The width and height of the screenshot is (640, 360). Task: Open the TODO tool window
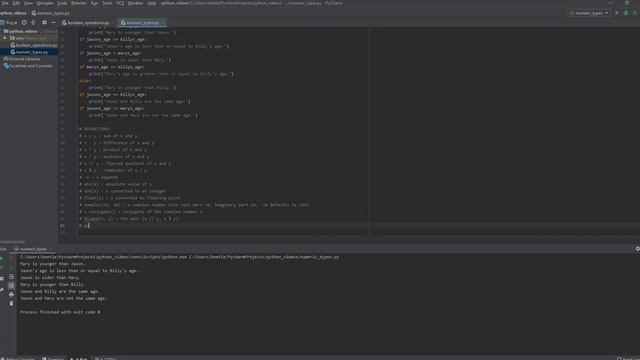coord(106,358)
